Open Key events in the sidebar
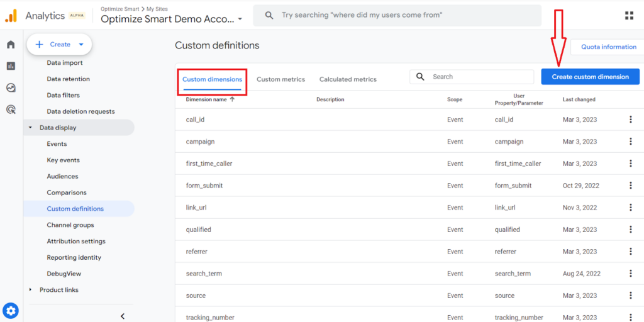Image resolution: width=644 pixels, height=322 pixels. click(64, 160)
